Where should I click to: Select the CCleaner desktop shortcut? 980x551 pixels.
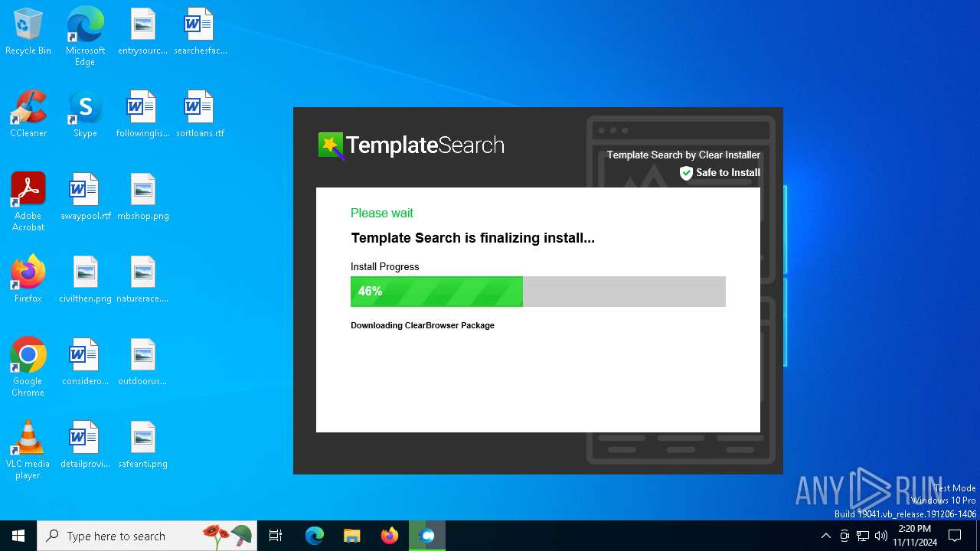click(28, 115)
